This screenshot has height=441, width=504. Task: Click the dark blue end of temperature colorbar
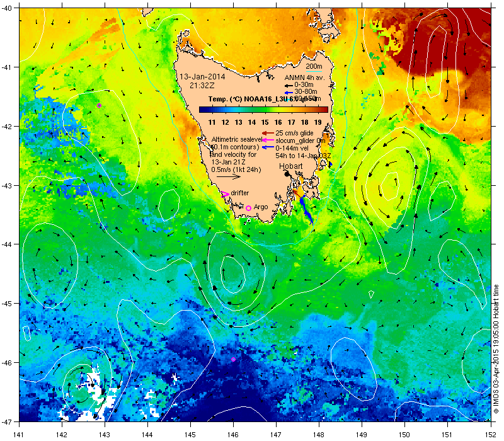(202, 110)
